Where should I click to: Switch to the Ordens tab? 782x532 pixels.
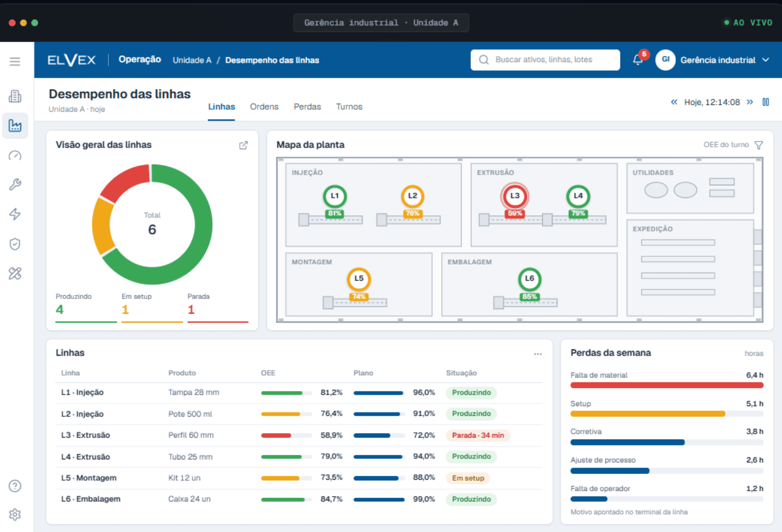(x=264, y=107)
